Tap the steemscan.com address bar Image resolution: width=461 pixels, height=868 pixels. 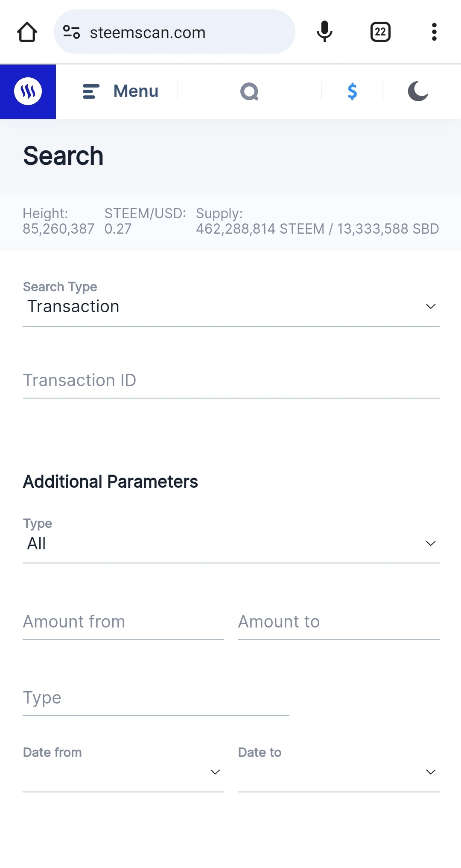[x=174, y=32]
